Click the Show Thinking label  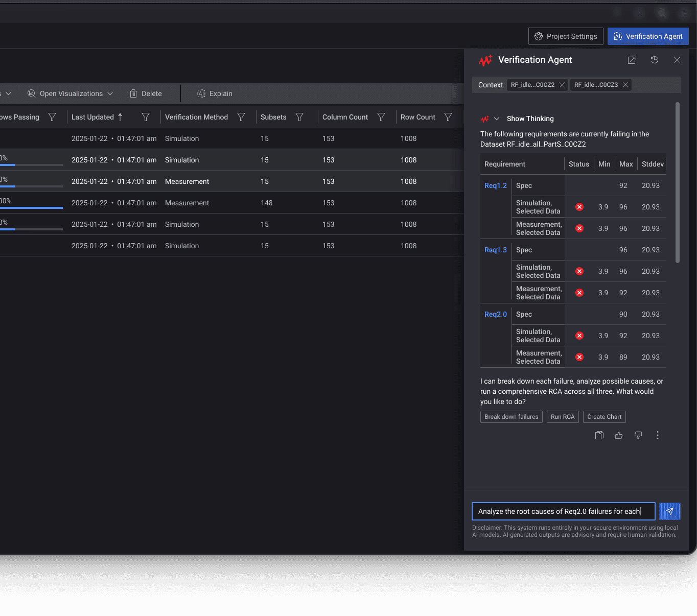[530, 119]
